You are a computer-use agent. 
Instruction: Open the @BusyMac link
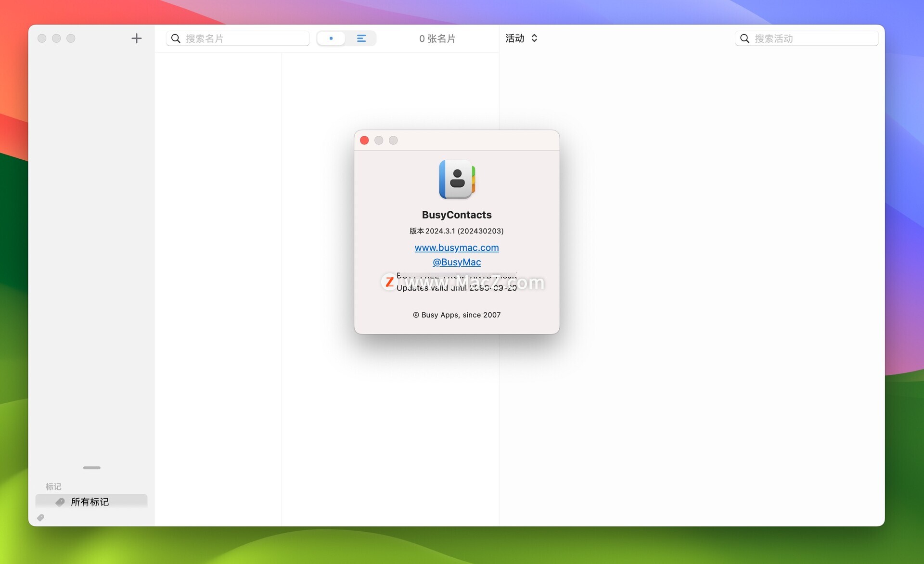click(456, 262)
